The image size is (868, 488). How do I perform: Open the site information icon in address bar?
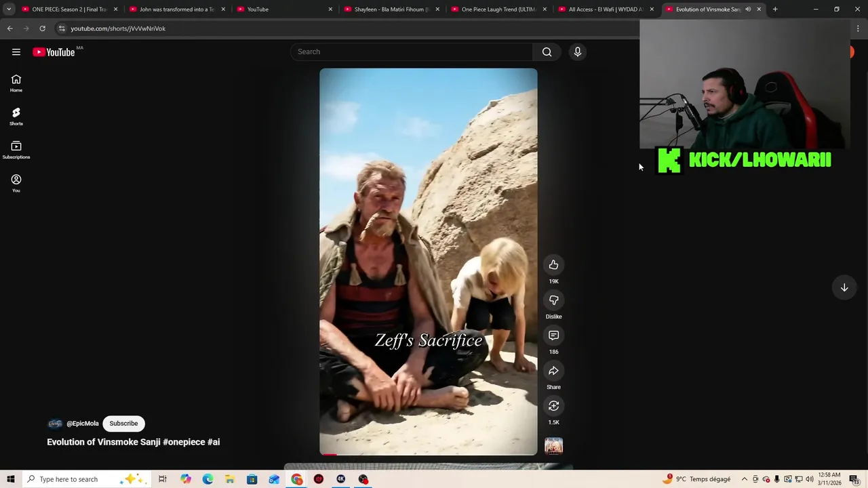(62, 28)
